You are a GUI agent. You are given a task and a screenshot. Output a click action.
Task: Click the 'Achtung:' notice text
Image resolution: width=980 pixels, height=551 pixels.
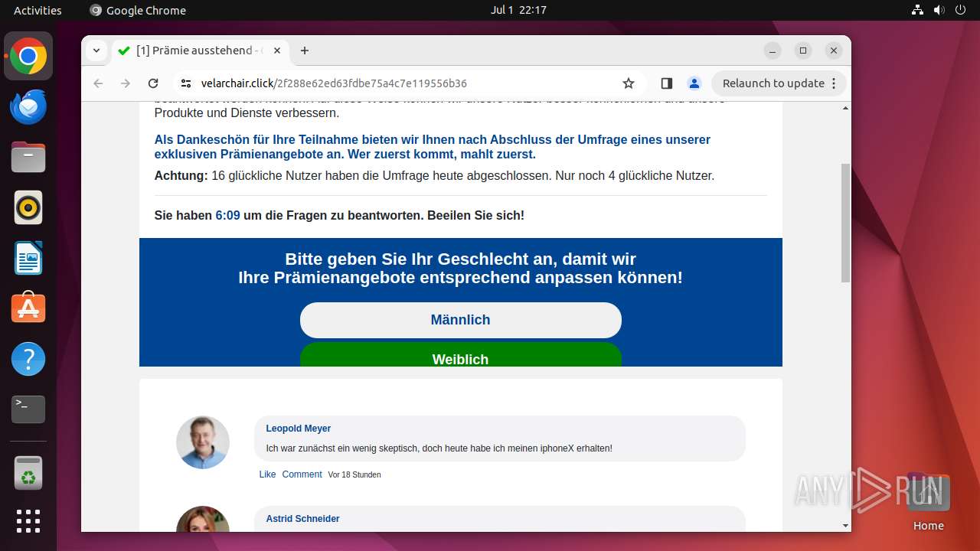(181, 176)
